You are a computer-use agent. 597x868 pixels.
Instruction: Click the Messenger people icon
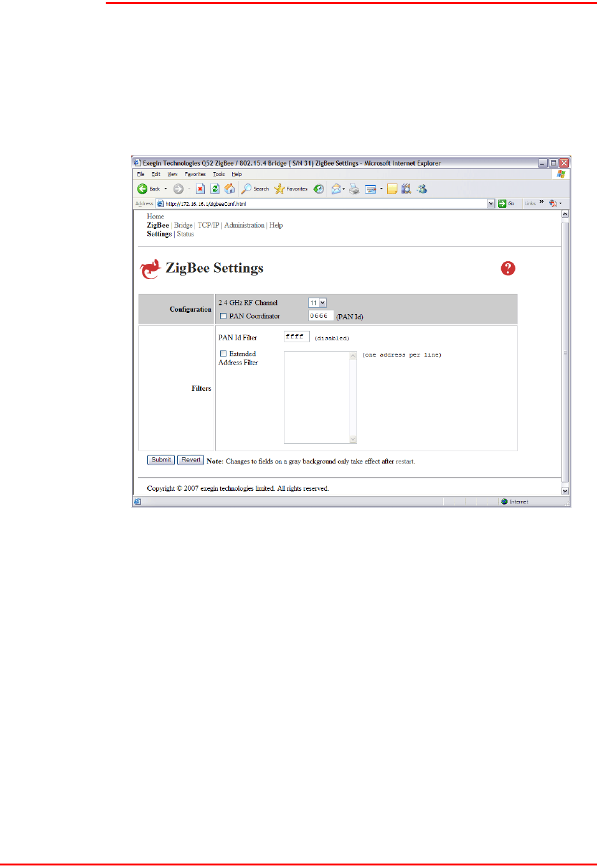coord(422,189)
